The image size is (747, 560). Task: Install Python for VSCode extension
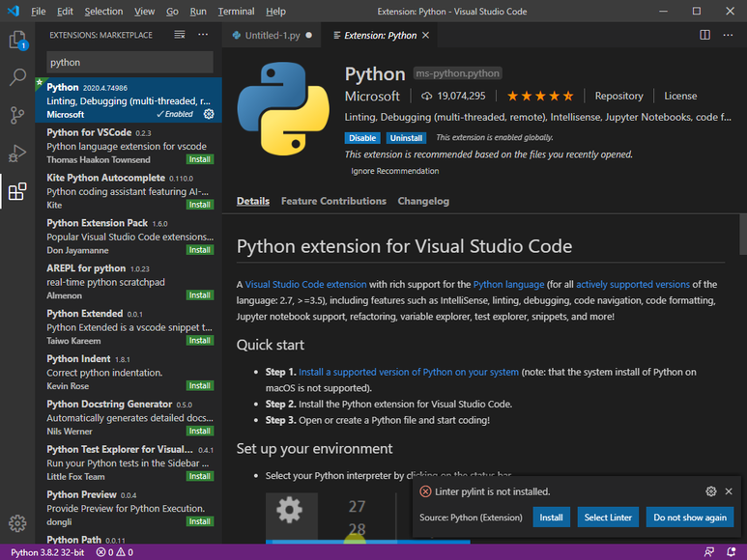[x=200, y=159]
